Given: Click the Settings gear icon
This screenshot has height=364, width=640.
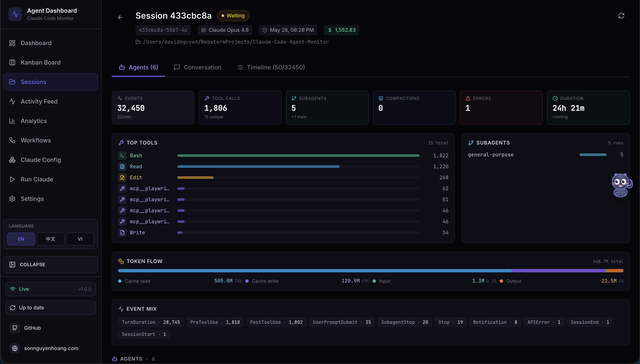Looking at the screenshot, I should [x=12, y=199].
